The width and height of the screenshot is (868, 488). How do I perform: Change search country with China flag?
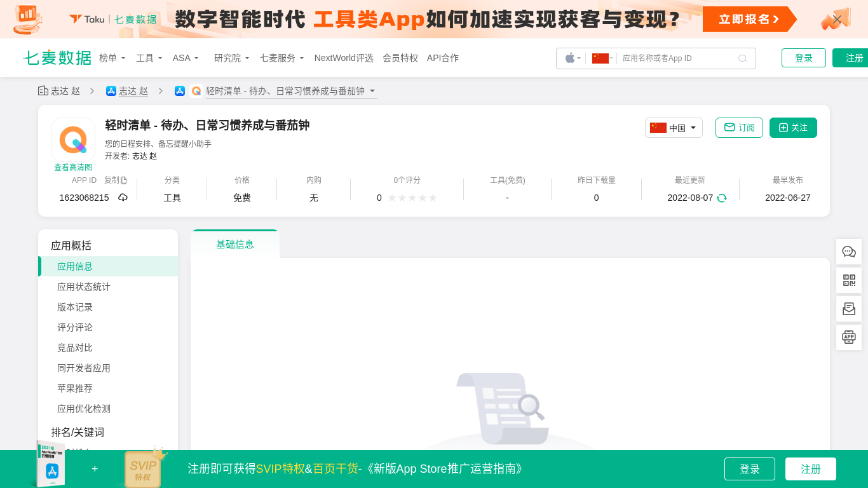coord(602,58)
